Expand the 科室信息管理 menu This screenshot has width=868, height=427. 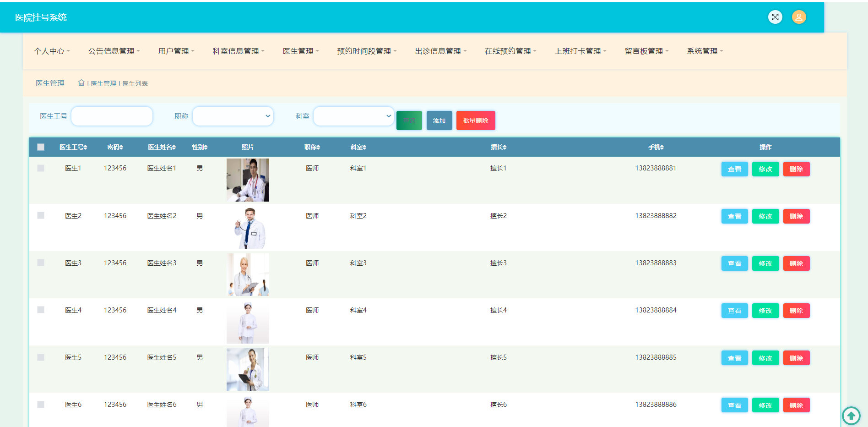(239, 51)
